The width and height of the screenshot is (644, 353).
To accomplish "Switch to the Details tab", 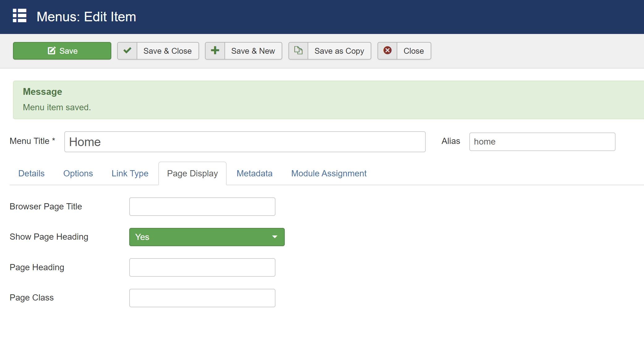I will coord(31,173).
